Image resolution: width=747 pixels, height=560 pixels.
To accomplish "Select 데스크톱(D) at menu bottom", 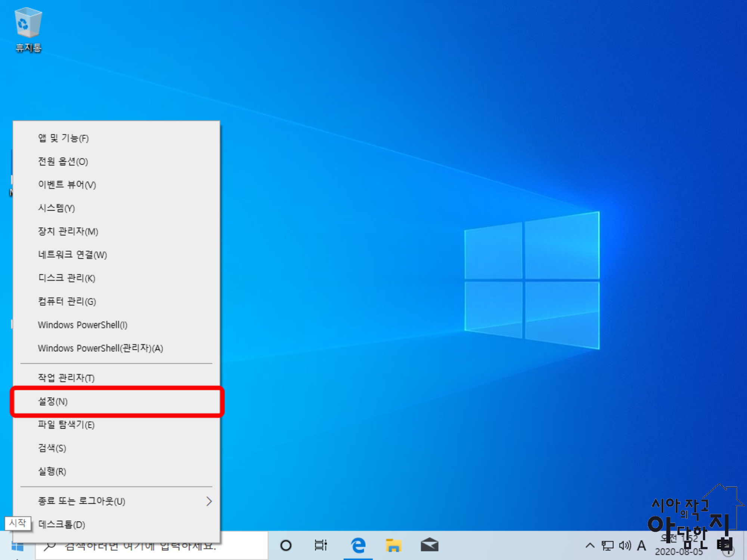I will [x=117, y=525].
